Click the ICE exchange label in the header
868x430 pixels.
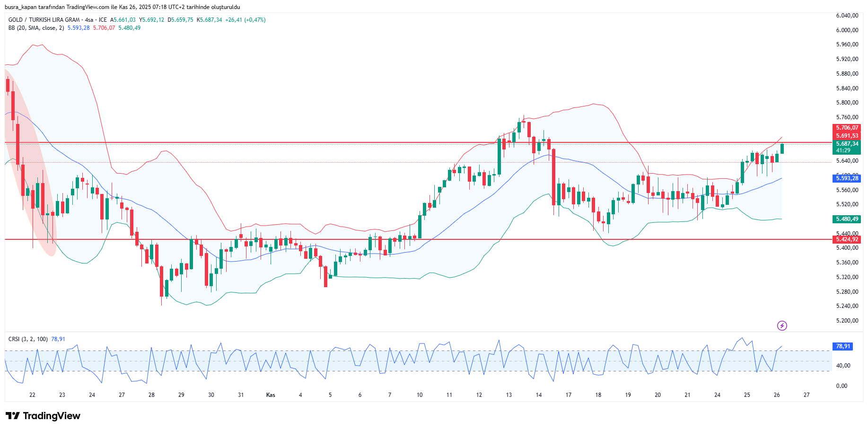[103, 20]
